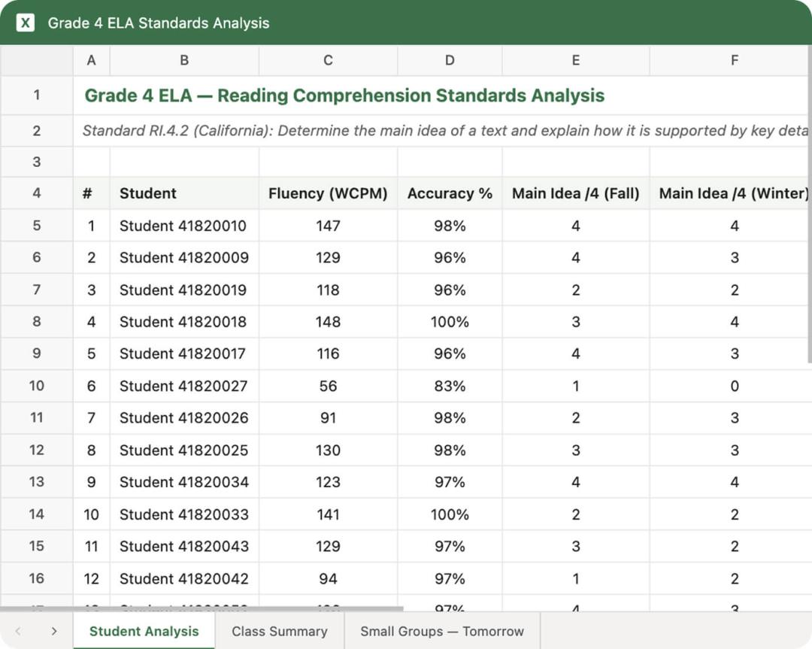Select row 1 header

(x=37, y=96)
